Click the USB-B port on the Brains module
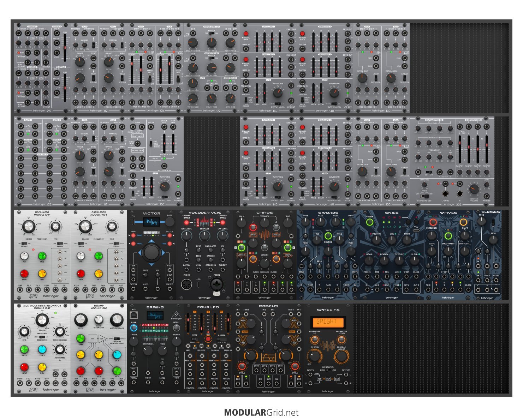 click(134, 314)
